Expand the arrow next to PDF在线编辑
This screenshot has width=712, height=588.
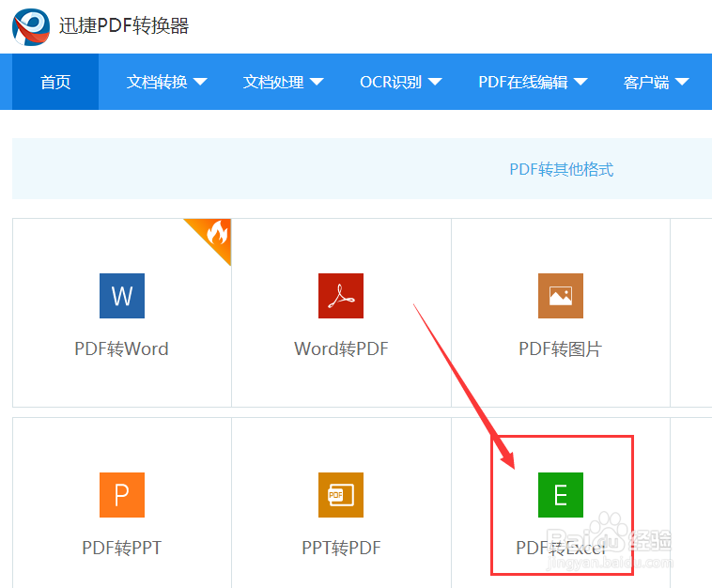(x=580, y=82)
